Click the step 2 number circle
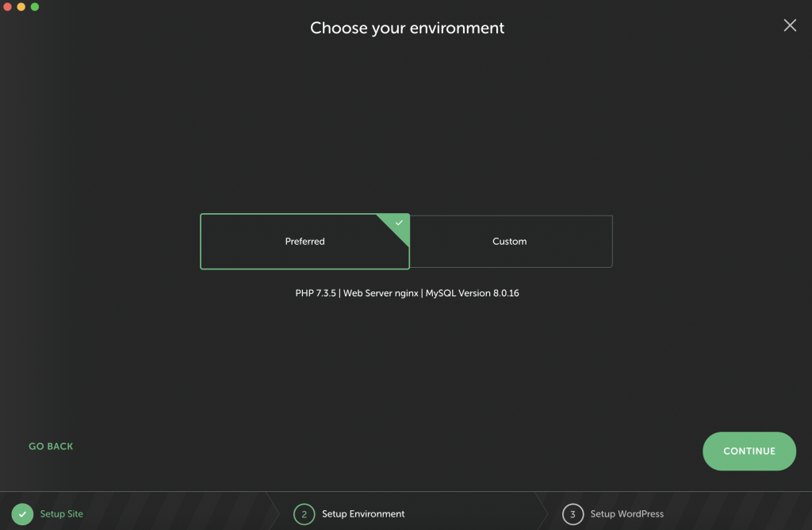 [304, 514]
